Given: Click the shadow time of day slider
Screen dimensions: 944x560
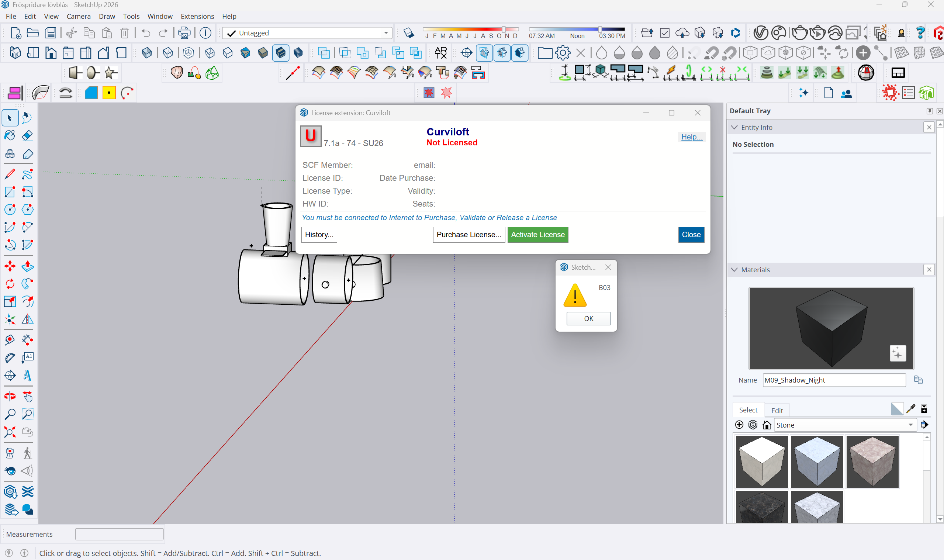Looking at the screenshot, I should 599,29.
